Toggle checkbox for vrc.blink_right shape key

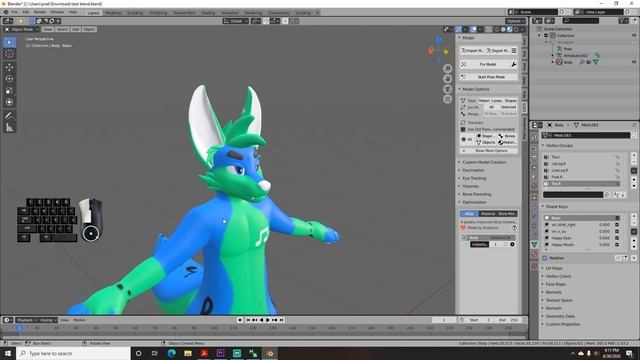(617, 224)
